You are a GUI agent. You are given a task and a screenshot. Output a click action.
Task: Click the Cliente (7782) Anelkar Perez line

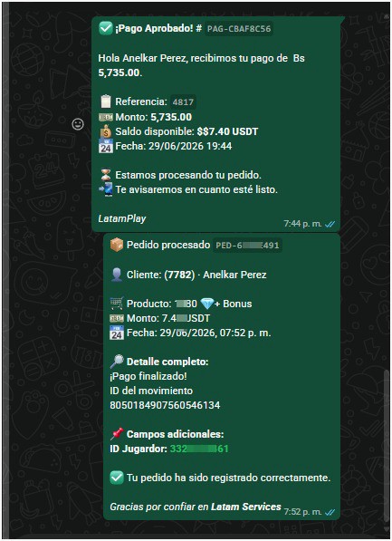[188, 275]
